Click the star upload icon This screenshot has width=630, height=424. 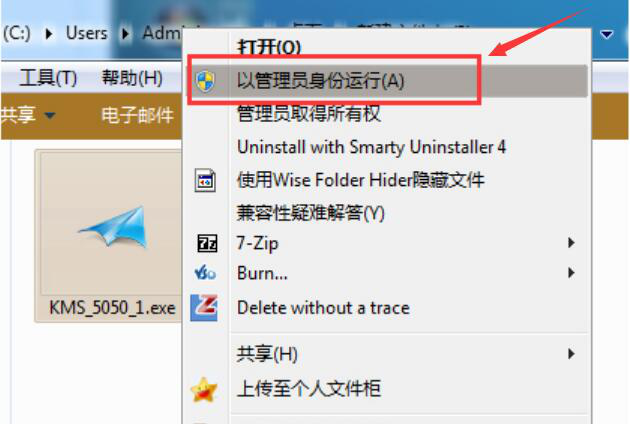tap(204, 389)
